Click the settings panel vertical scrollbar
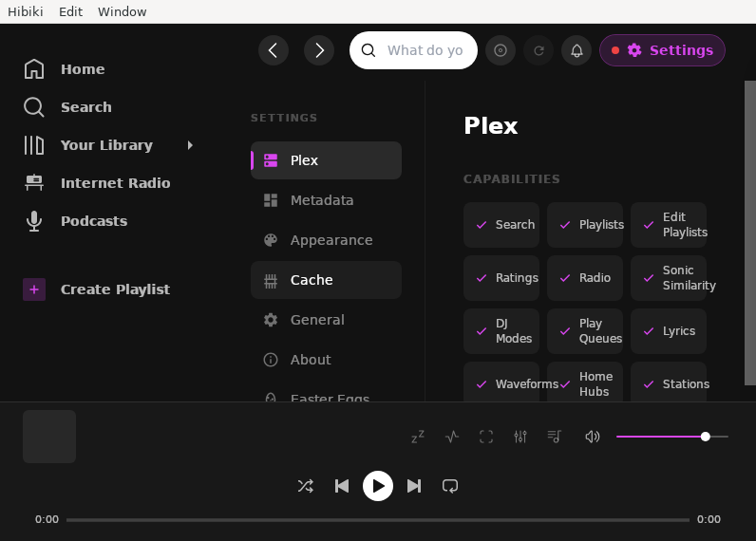The width and height of the screenshot is (756, 541). [x=750, y=233]
